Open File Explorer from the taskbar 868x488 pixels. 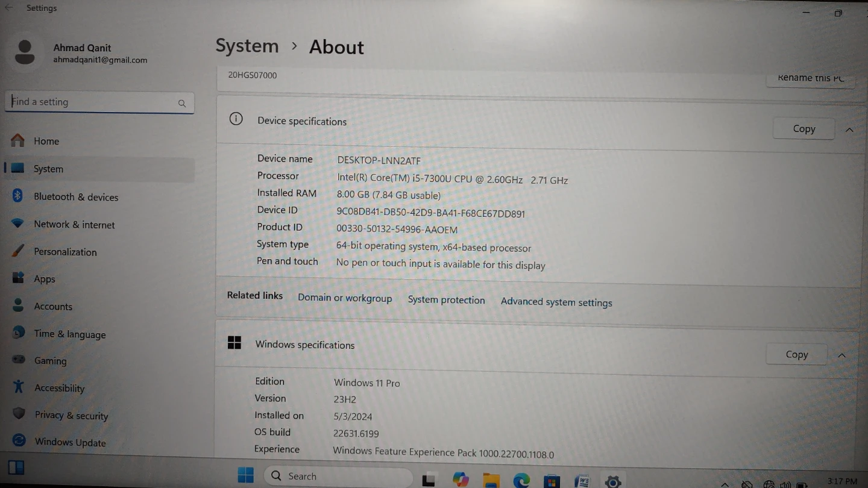pyautogui.click(x=491, y=480)
